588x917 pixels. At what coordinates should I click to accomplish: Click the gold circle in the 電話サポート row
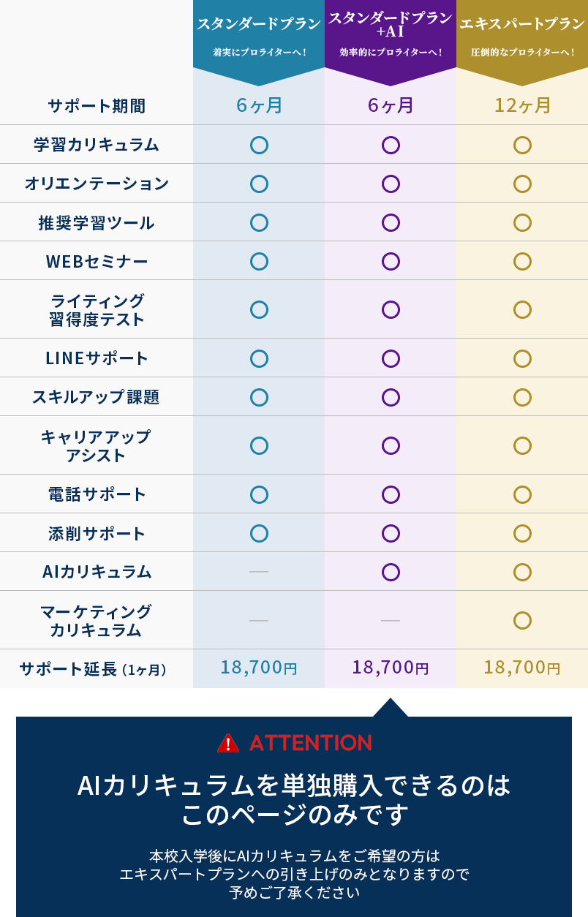point(522,494)
